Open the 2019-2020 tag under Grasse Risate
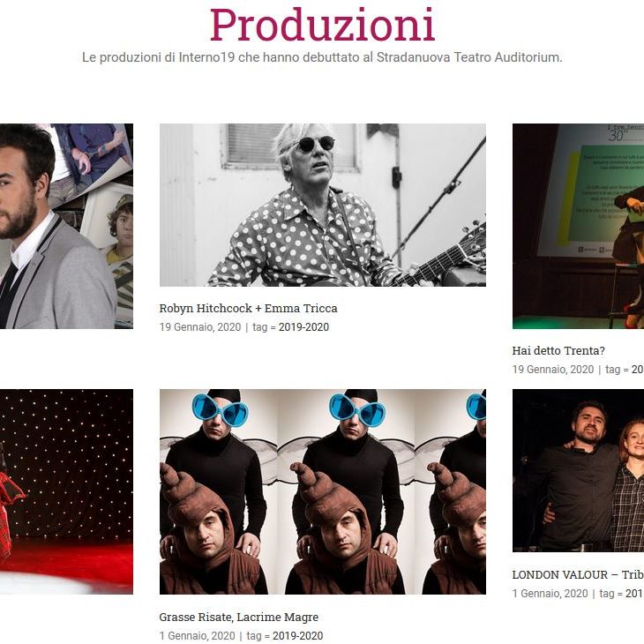Image resolution: width=644 pixels, height=644 pixels. tap(298, 636)
